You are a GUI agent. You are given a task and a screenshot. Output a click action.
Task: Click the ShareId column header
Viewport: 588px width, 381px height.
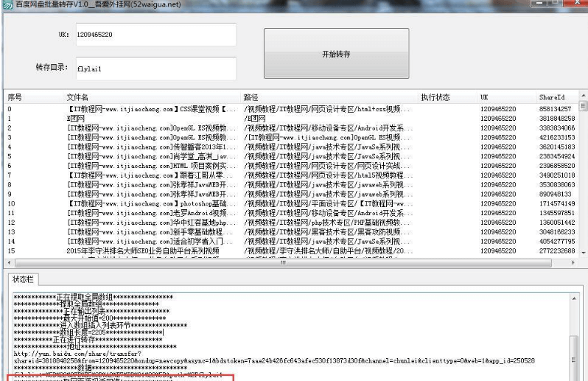[x=553, y=97]
